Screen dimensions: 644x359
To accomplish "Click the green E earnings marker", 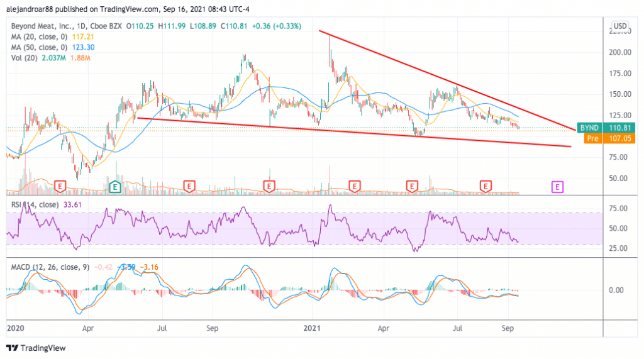I will click(x=115, y=187).
